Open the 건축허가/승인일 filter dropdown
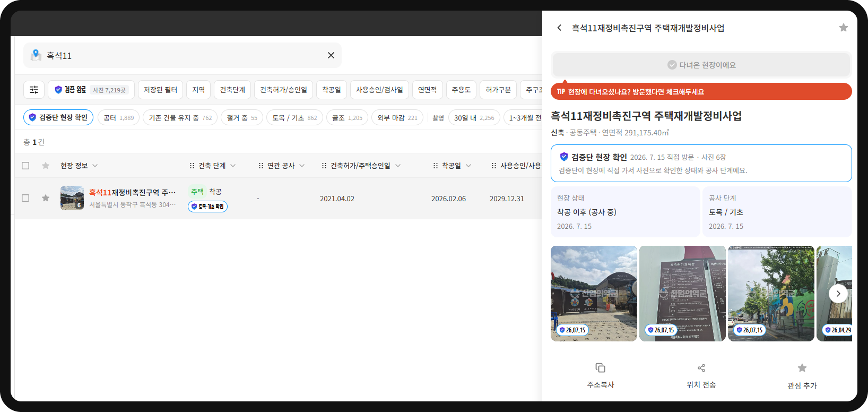 [x=283, y=90]
